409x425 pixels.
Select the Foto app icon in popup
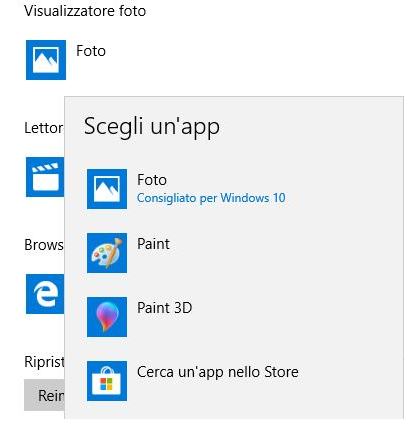pos(107,189)
